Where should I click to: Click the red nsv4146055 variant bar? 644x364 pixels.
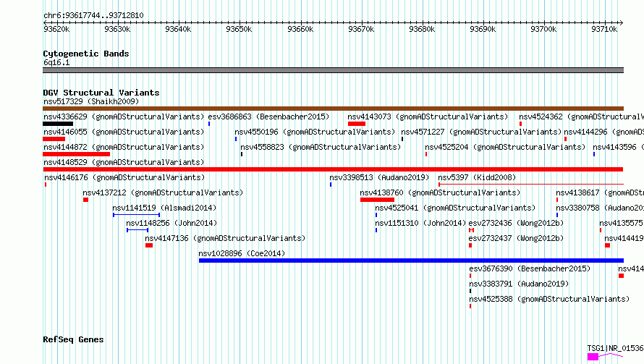click(x=54, y=139)
